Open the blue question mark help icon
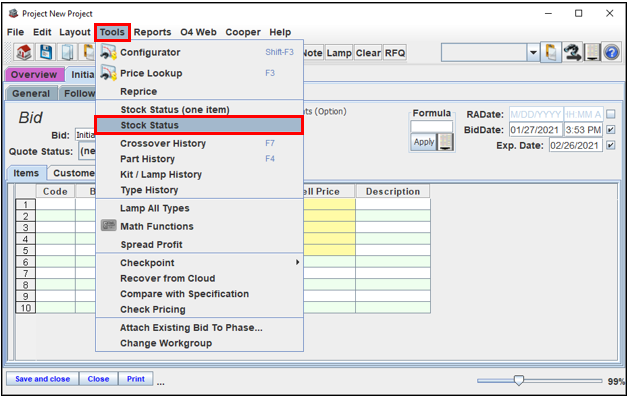This screenshot has height=399, width=629. pyautogui.click(x=611, y=53)
